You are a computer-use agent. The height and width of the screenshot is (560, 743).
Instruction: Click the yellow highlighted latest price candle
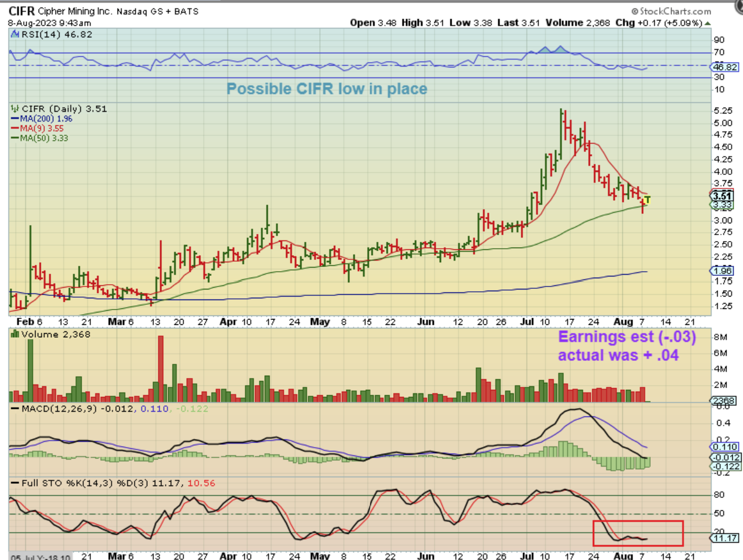[647, 200]
